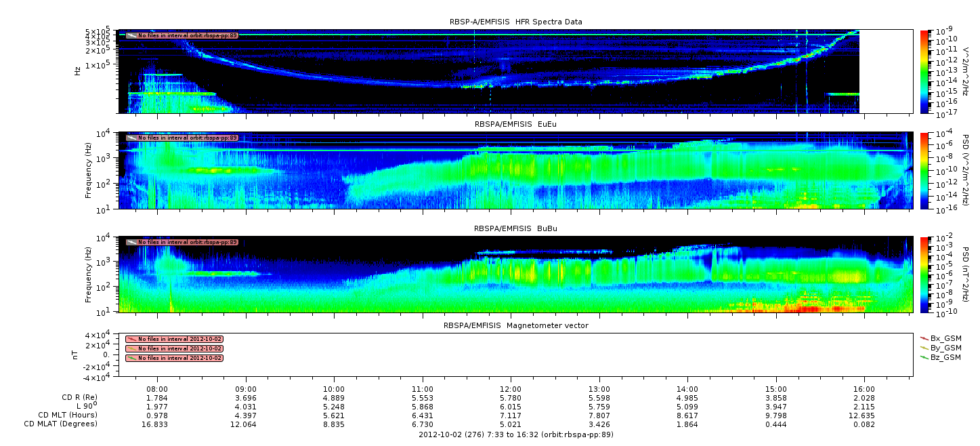Click the green line icon in the bottom magnetometer warning
The width and height of the screenshot is (980, 446).
tap(131, 358)
